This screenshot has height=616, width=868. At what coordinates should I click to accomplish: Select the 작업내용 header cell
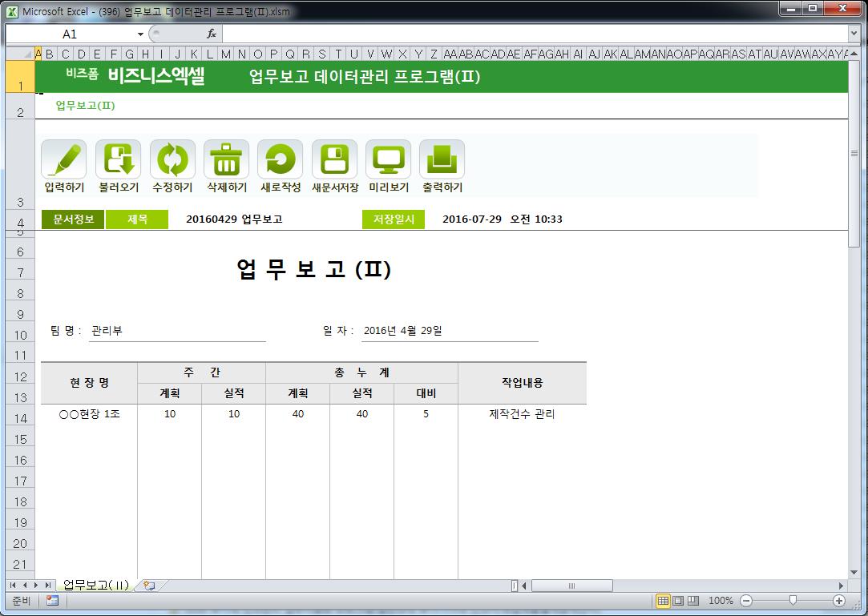522,383
